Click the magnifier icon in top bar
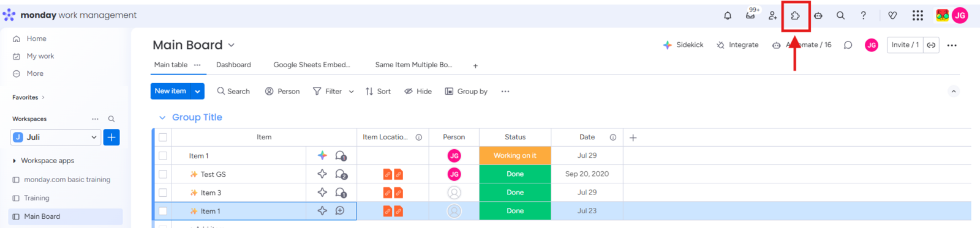980x228 pixels. (x=840, y=15)
